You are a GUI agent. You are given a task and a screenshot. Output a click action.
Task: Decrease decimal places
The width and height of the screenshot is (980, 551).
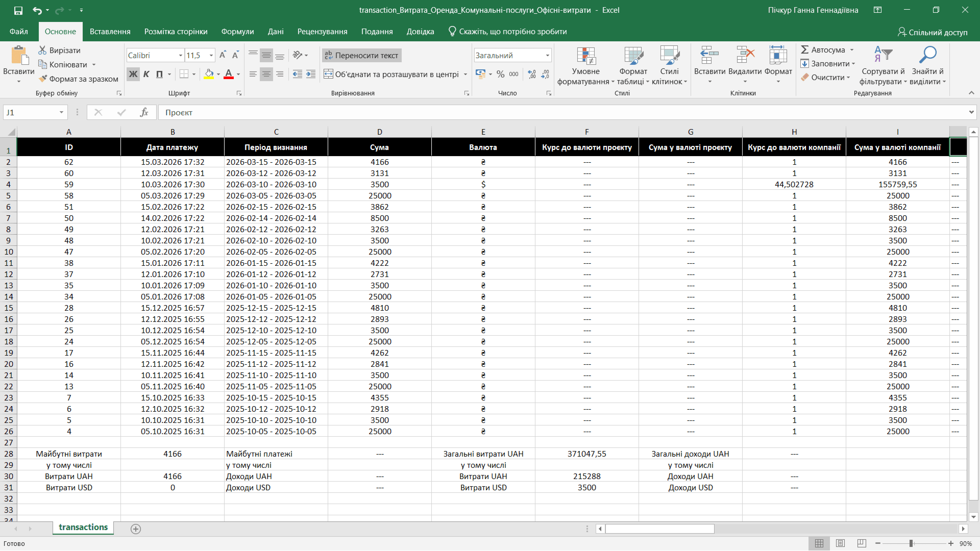[545, 74]
